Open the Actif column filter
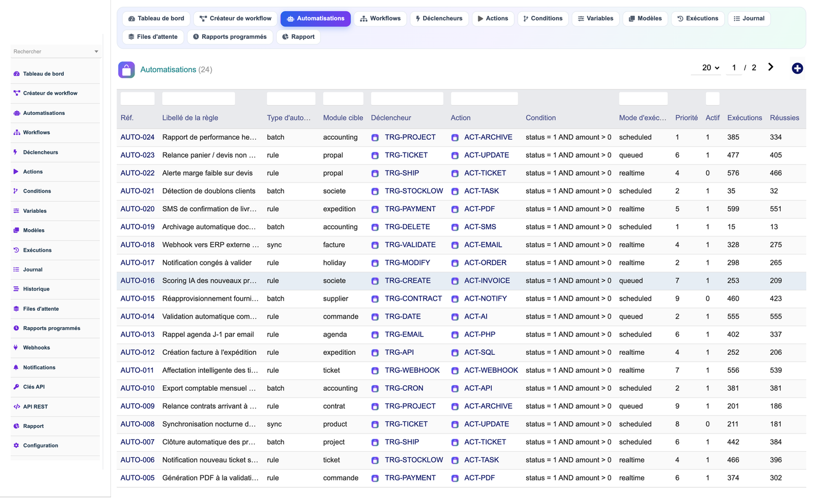This screenshot has width=814, height=504. point(713,99)
